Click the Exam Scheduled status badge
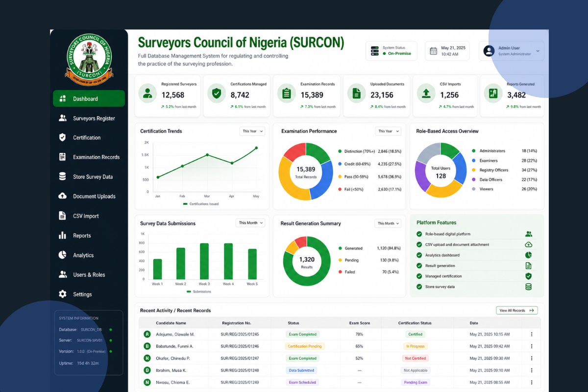Image resolution: width=588 pixels, height=392 pixels. [302, 382]
